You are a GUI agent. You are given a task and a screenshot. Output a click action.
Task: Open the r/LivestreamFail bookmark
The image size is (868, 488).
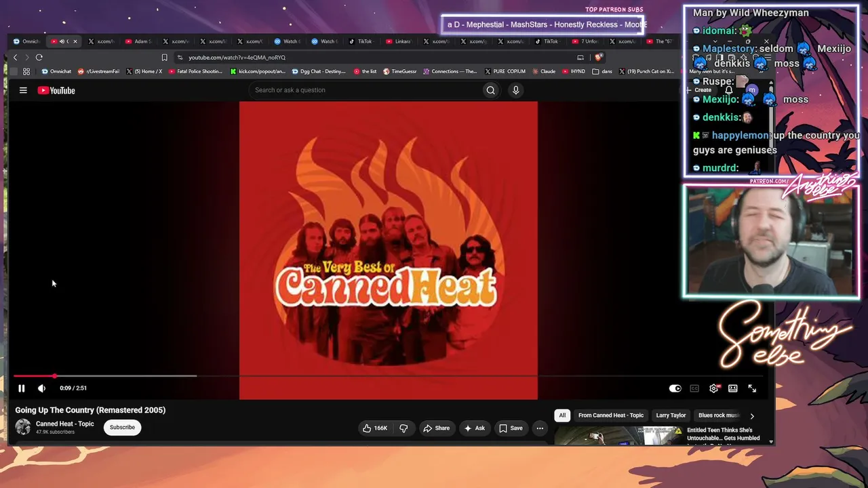98,71
